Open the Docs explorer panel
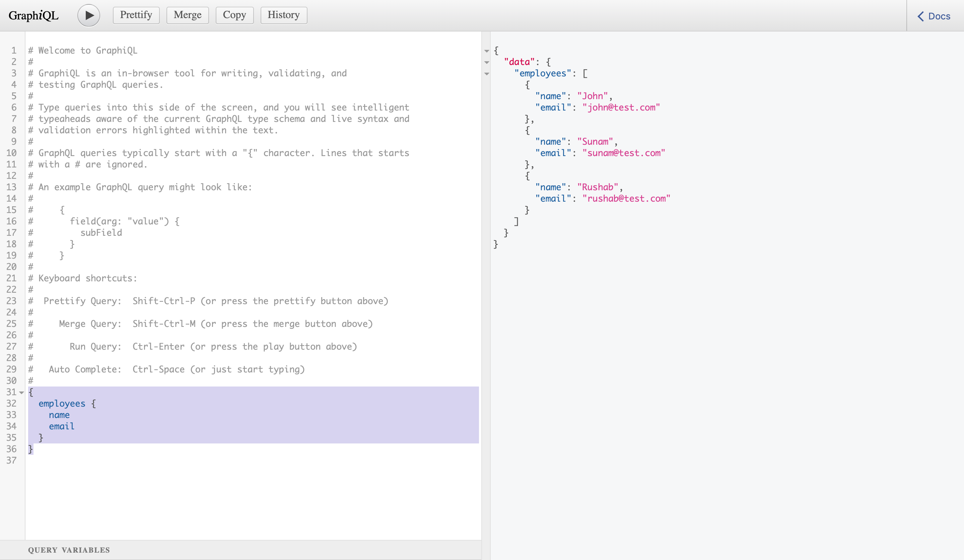Screen dimensions: 964x560 coord(939,16)
